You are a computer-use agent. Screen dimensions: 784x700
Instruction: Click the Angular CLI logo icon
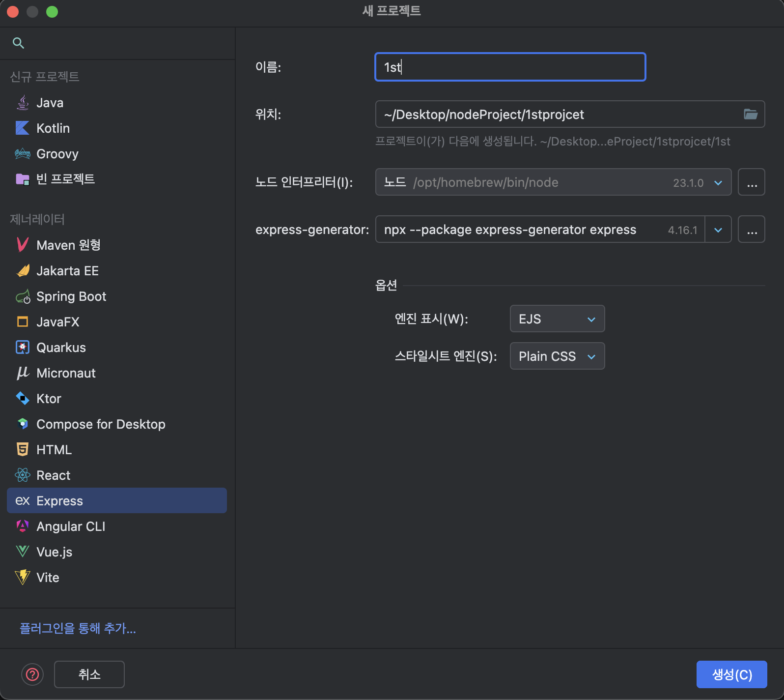pyautogui.click(x=23, y=526)
